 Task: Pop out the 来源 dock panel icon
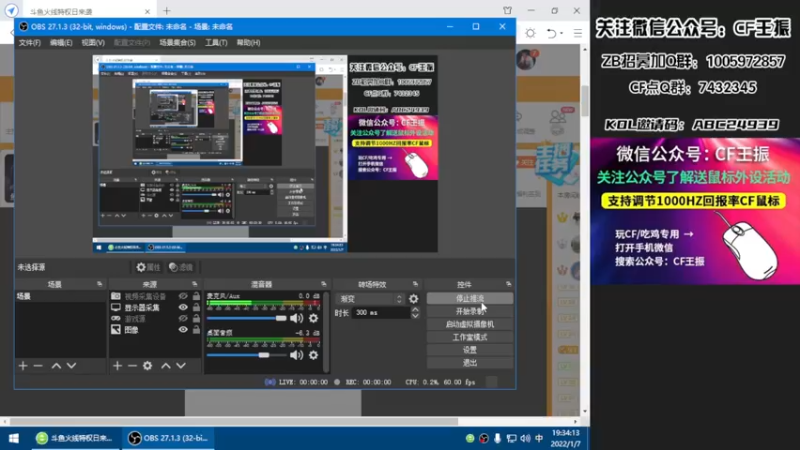(194, 284)
